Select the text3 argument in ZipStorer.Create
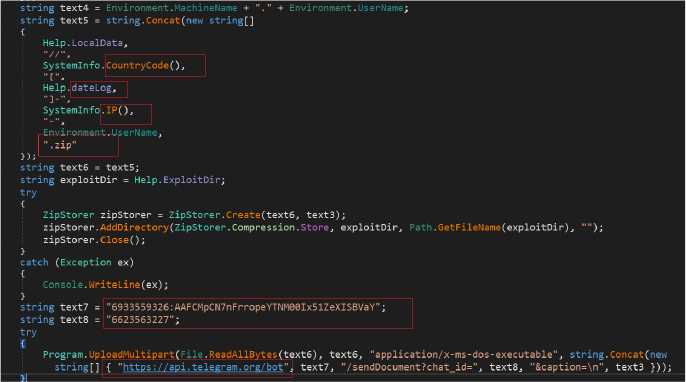 (320, 215)
